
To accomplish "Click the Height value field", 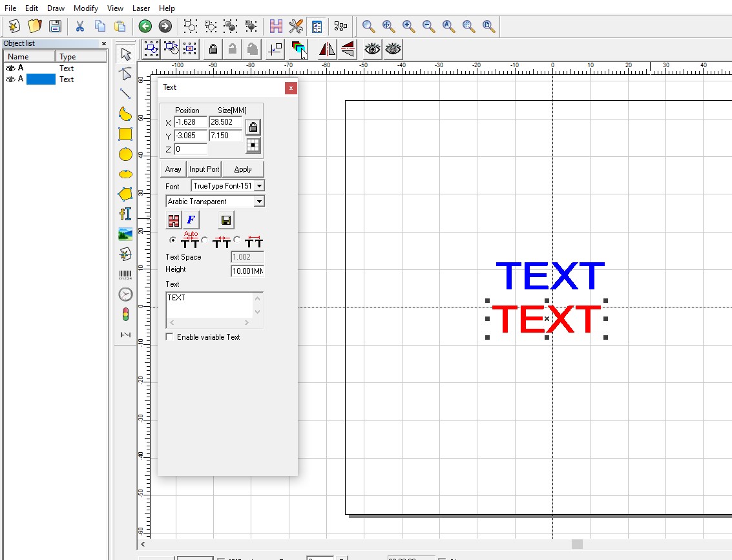I will (247, 271).
